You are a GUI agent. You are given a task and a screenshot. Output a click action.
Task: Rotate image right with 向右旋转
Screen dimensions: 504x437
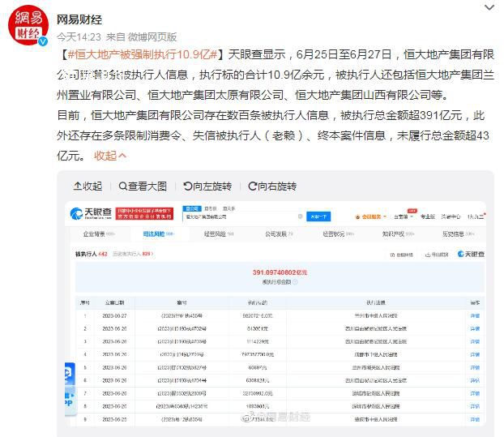272,186
